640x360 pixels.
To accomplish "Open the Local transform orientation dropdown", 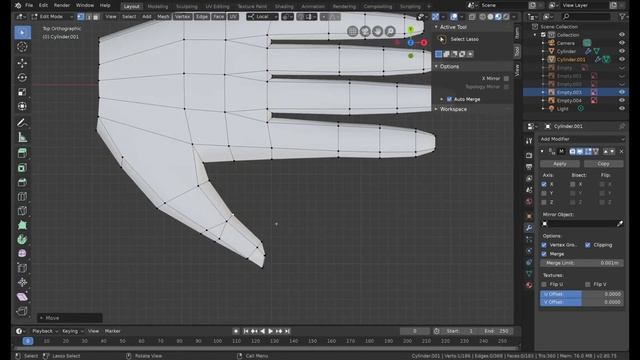I will (x=262, y=17).
